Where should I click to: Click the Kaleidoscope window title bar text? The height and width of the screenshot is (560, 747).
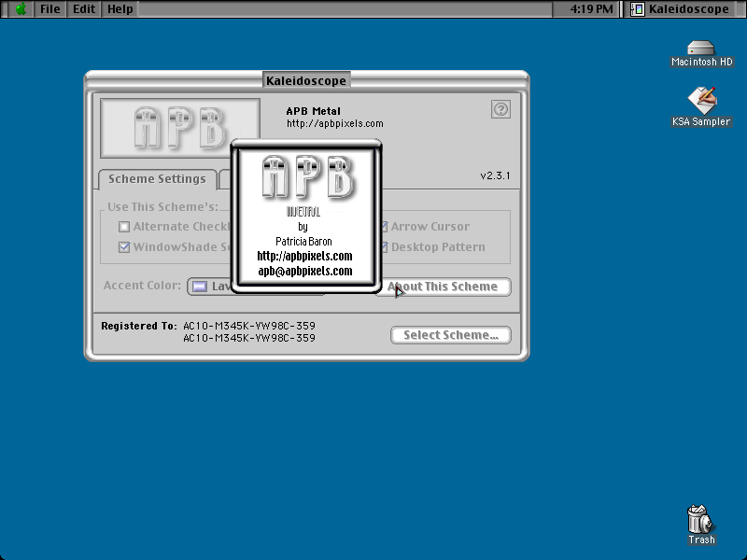[306, 80]
